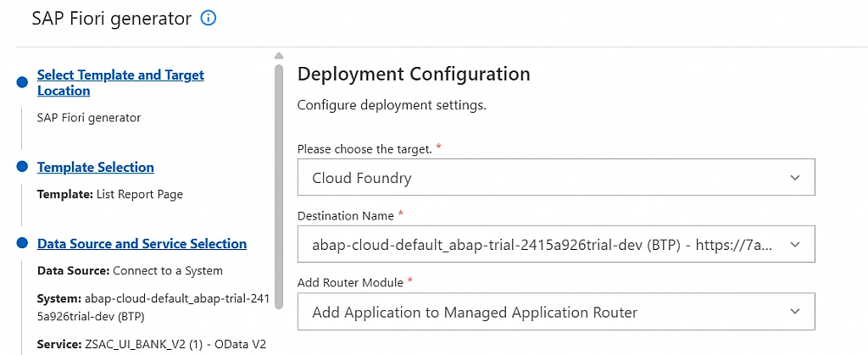Click the blue bullet beside Data Source and Service Selection

22,244
